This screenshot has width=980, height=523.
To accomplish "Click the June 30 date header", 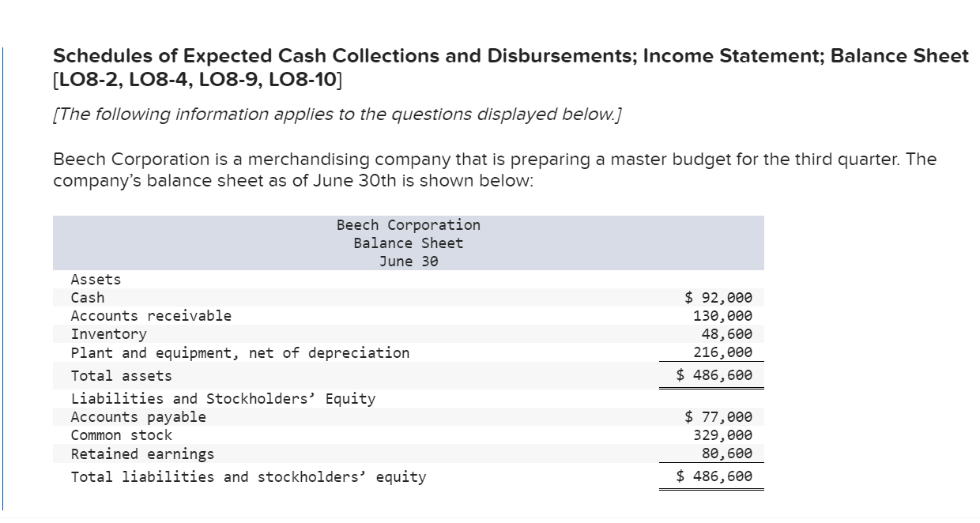I will (408, 261).
